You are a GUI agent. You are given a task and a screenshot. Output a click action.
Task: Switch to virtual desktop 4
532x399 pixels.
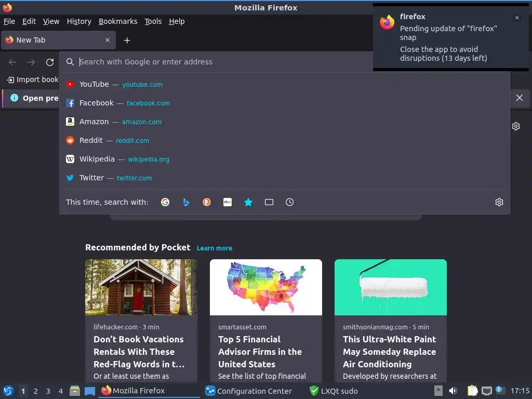point(61,391)
